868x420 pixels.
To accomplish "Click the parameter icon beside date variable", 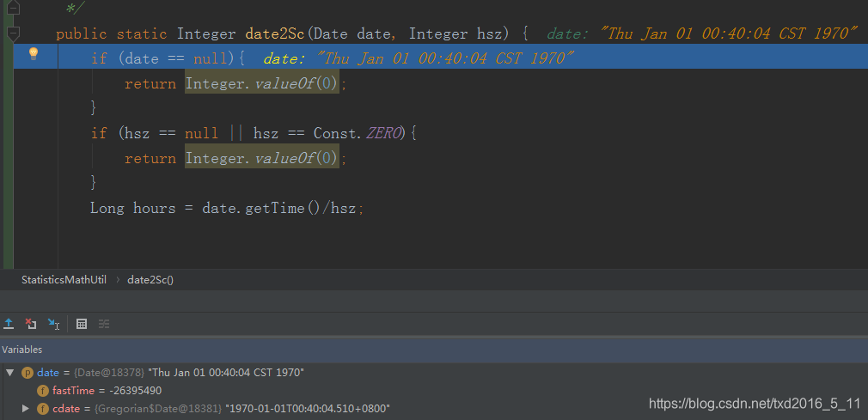I will click(28, 373).
